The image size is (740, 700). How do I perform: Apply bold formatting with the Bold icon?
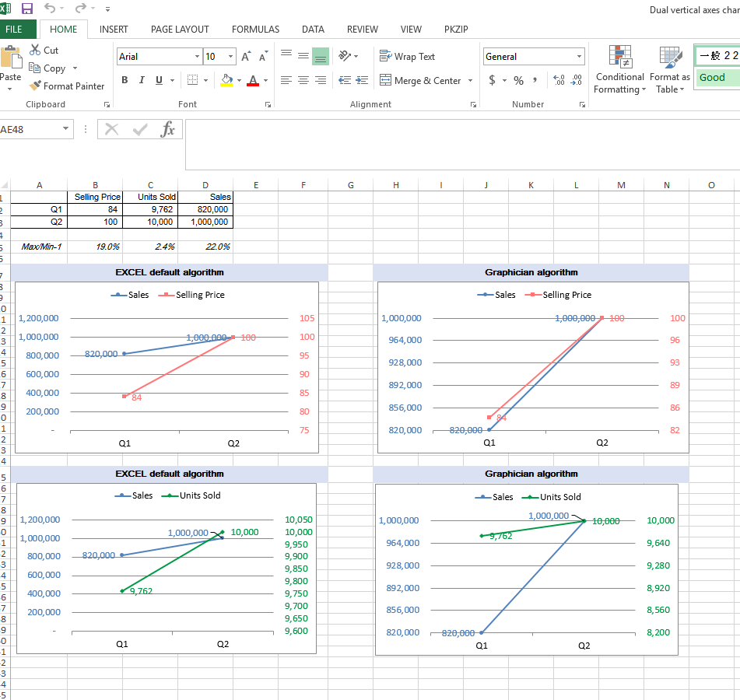click(x=124, y=80)
